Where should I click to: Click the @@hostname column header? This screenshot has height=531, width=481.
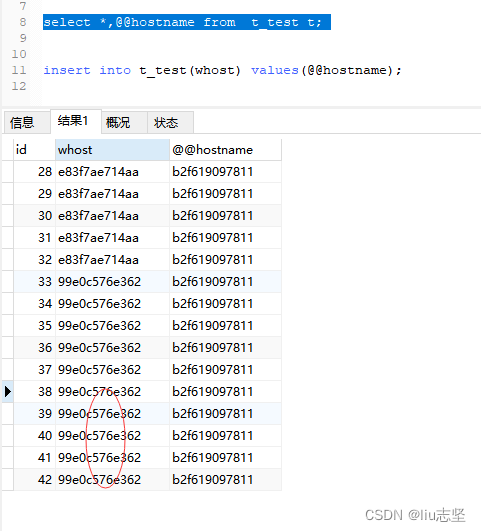tap(225, 150)
